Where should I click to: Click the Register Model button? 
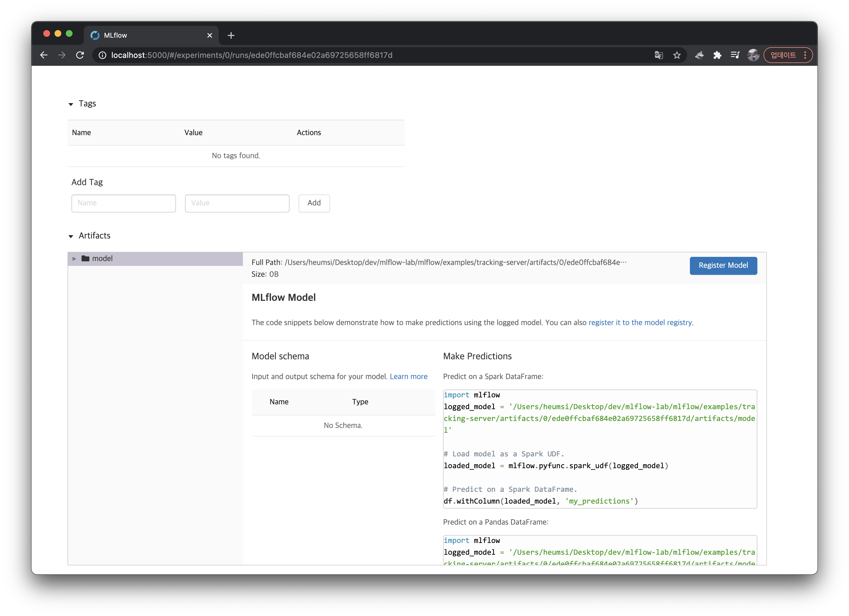pos(723,265)
